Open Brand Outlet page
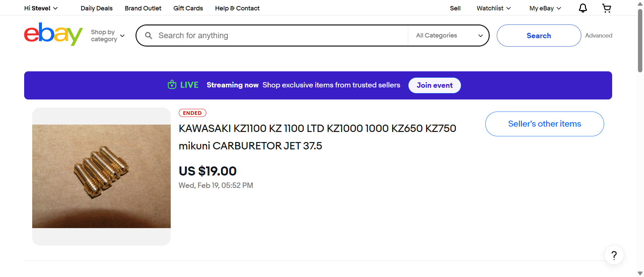The image size is (644, 277). point(143,8)
